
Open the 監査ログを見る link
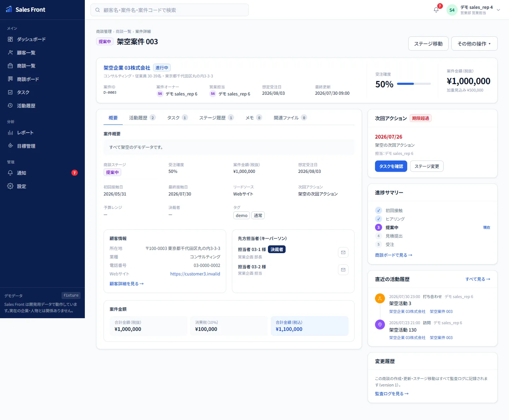(392, 393)
